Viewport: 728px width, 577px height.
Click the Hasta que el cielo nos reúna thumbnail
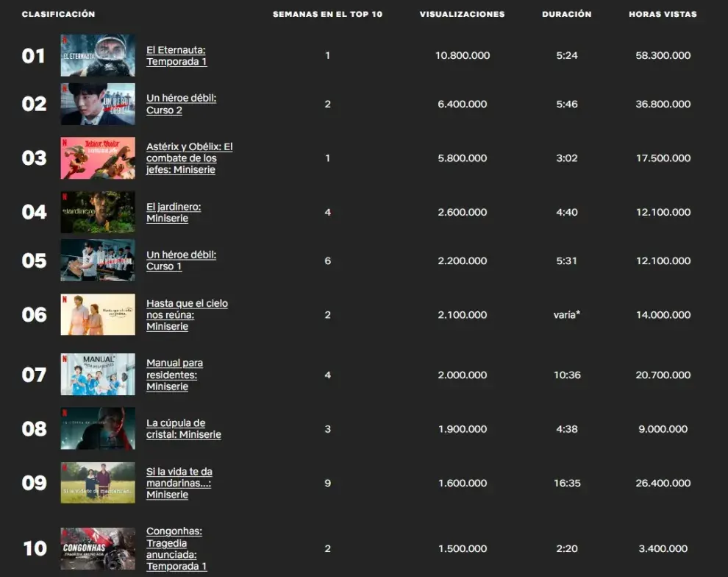[98, 314]
